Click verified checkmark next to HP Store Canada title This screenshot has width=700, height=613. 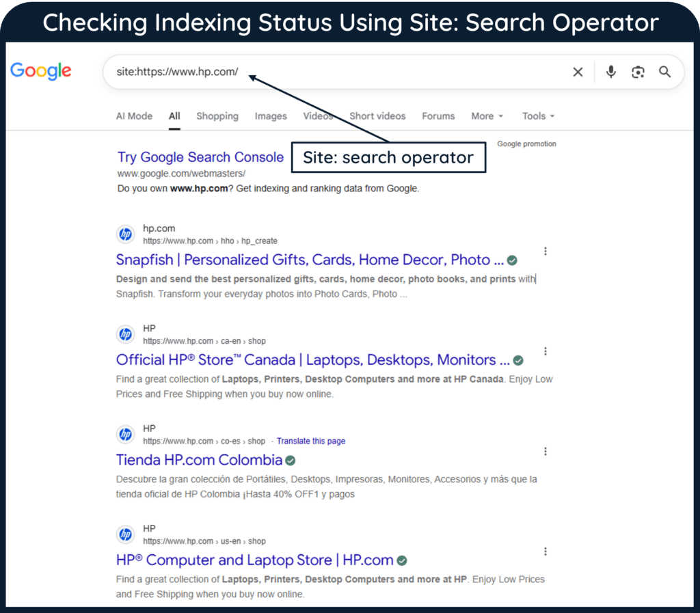point(518,360)
